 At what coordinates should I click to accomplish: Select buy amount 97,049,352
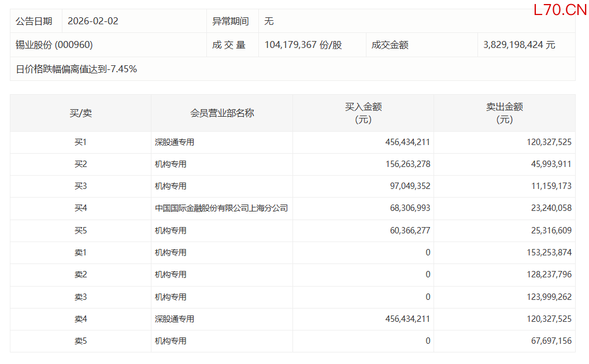pos(407,186)
